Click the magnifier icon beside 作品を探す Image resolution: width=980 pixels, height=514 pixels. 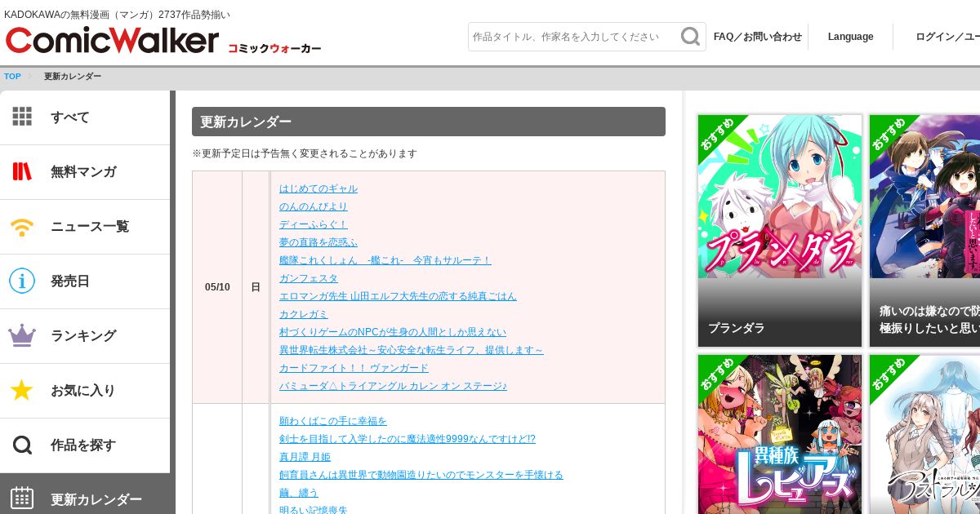22,445
